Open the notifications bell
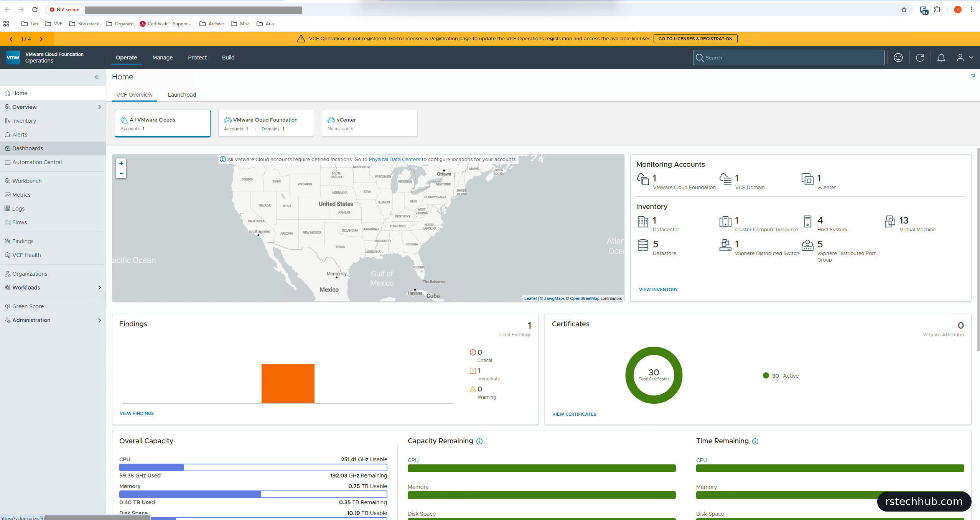980x520 pixels. (x=941, y=58)
